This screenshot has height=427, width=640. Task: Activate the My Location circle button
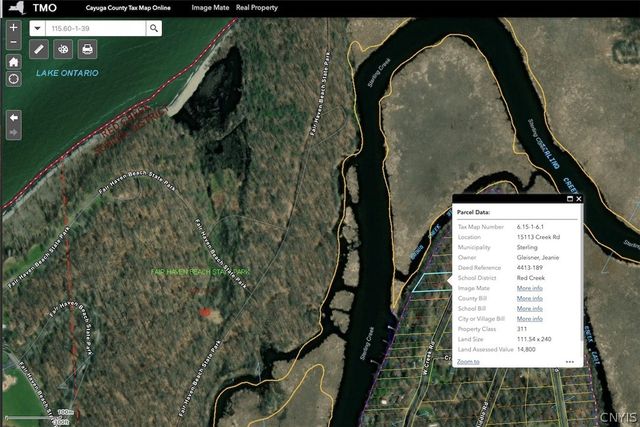click(13, 79)
